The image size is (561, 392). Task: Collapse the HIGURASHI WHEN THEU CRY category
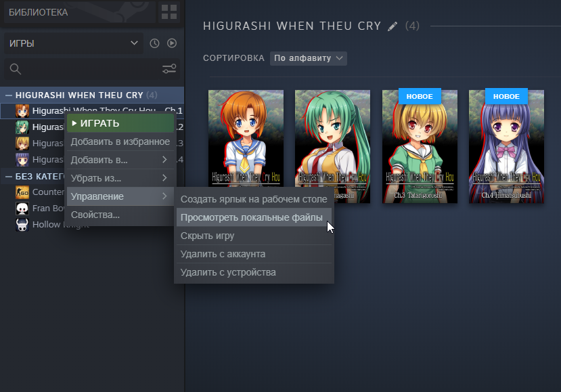pos(9,95)
